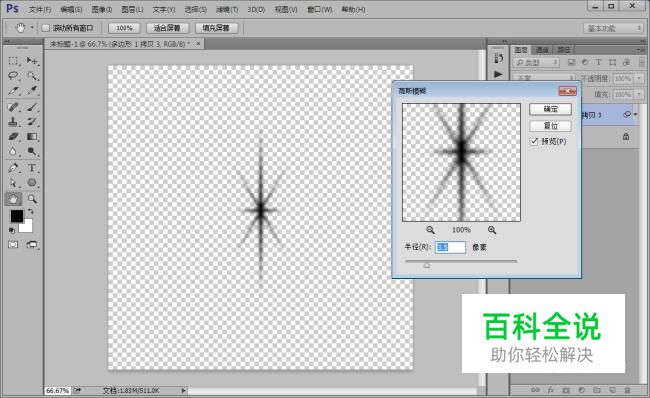Filter layers by shape layer type
The image size is (650, 398).
tap(612, 62)
